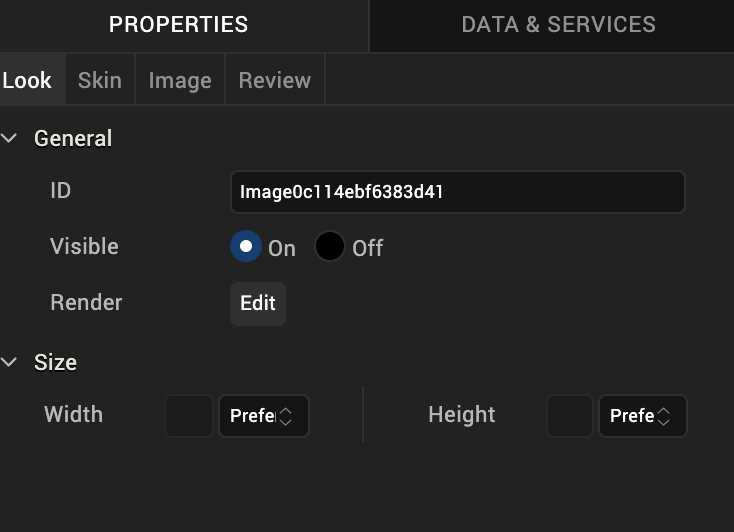This screenshot has height=532, width=734.
Task: Select the Properties panel tab
Action: click(x=178, y=24)
